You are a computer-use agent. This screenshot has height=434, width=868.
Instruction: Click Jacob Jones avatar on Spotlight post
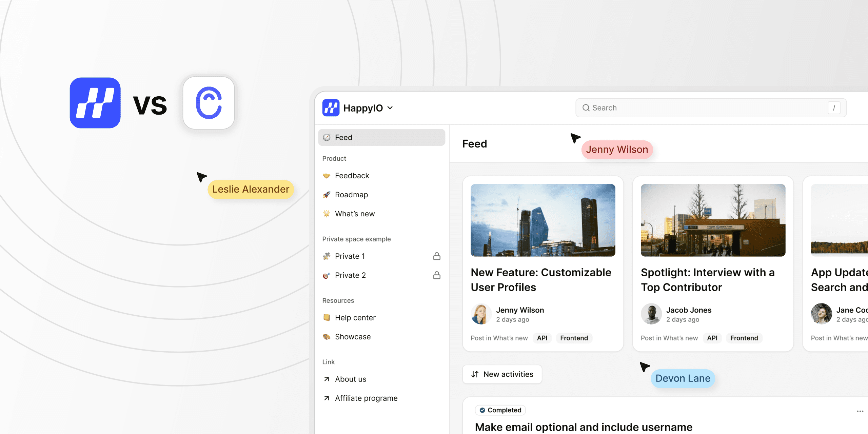click(651, 314)
